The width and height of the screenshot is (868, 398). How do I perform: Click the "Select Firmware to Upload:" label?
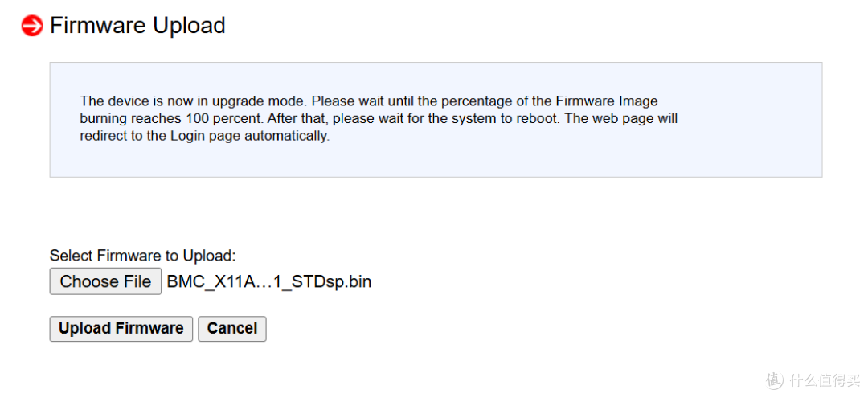[x=143, y=256]
